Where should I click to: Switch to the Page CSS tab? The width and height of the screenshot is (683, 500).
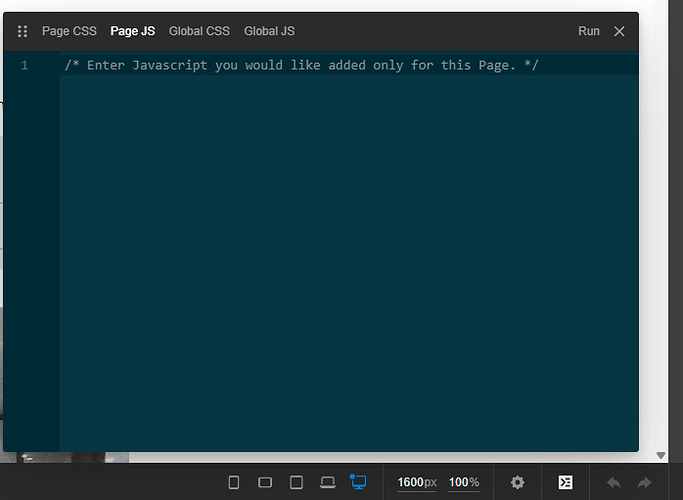coord(69,31)
